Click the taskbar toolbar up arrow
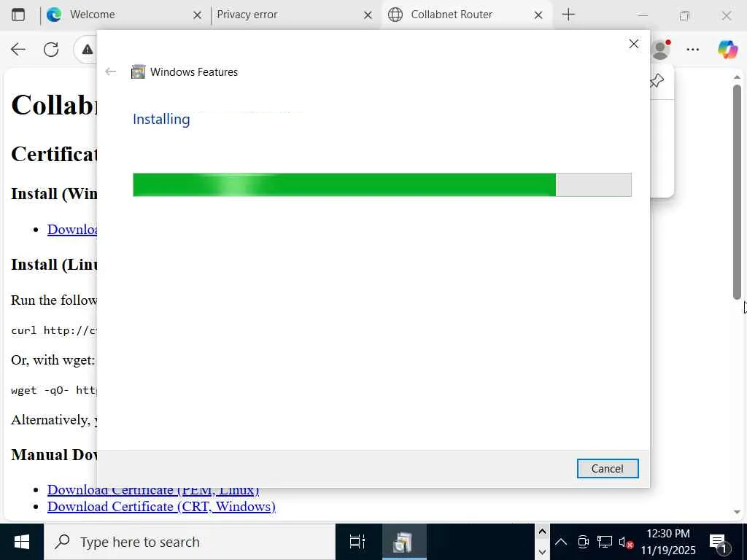747x560 pixels. [x=542, y=532]
